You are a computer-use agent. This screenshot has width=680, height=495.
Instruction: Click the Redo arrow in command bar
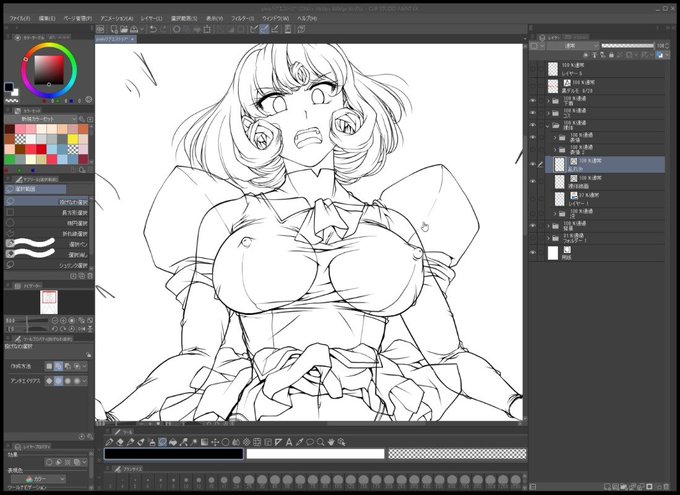[163, 29]
